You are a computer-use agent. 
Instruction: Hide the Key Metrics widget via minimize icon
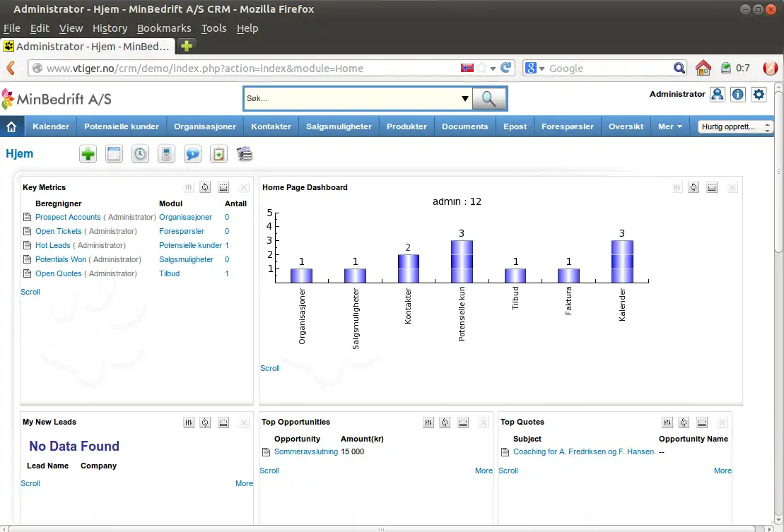[223, 187]
